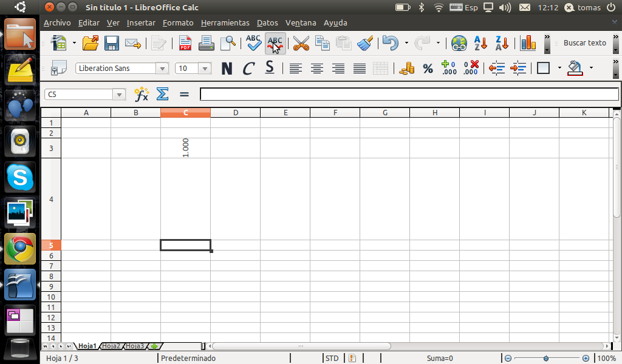Image resolution: width=622 pixels, height=364 pixels.
Task: Expand more standard toolbar buttons chevron
Action: pos(547,44)
